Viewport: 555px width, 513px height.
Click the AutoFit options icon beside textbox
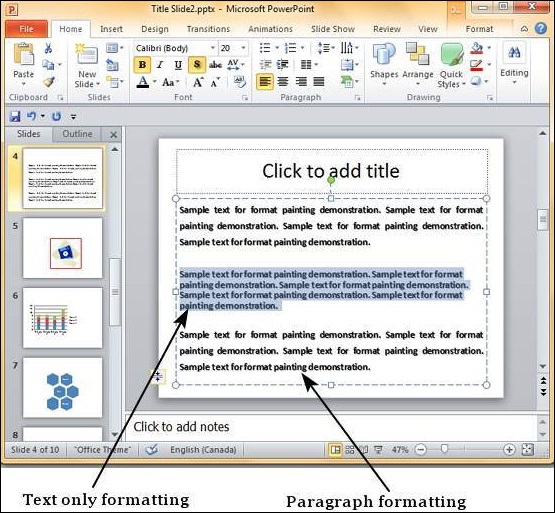[x=157, y=376]
